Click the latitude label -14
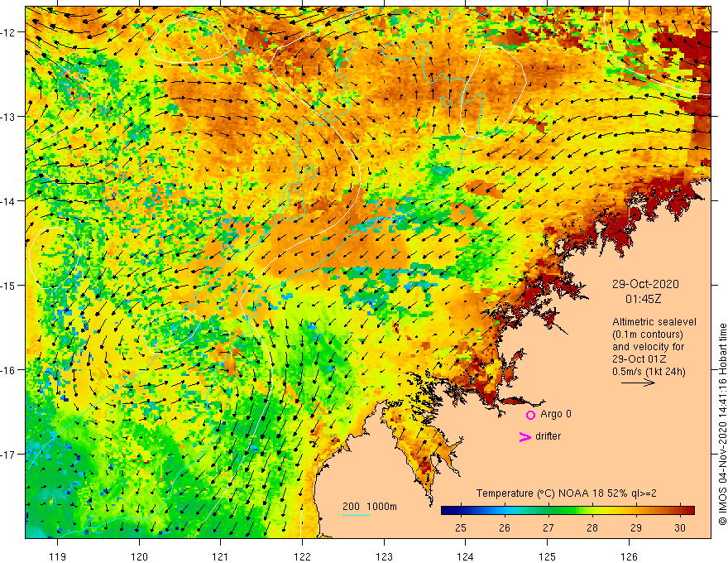Image resolution: width=728 pixels, height=563 pixels. pyautogui.click(x=10, y=201)
